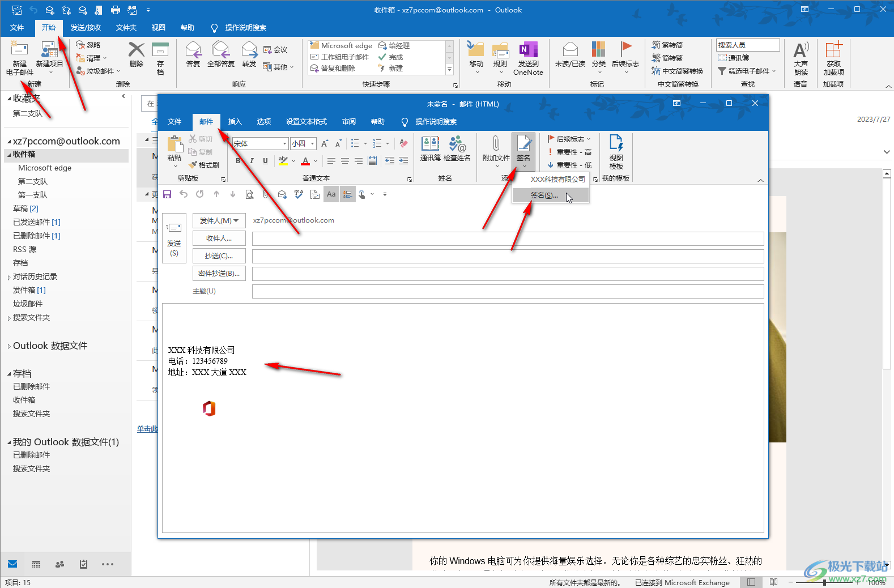The height and width of the screenshot is (588, 894).
Task: Switch to 设置文本格式 tab in compose window
Action: pyautogui.click(x=306, y=121)
